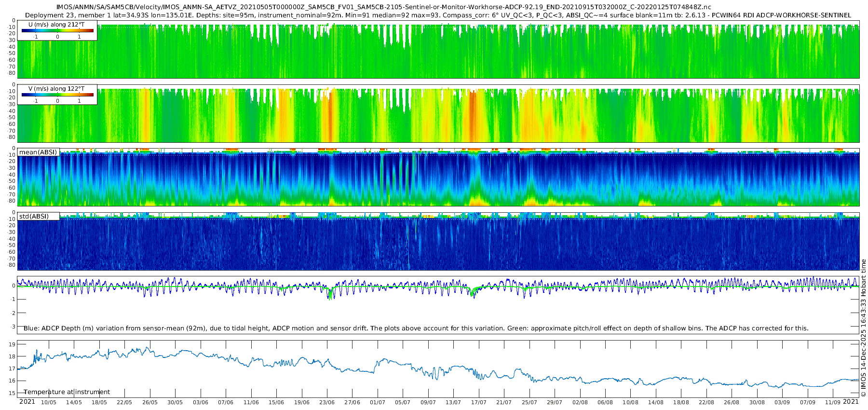Select the 01/07 date tick label
The image size is (868, 410).
378,402
